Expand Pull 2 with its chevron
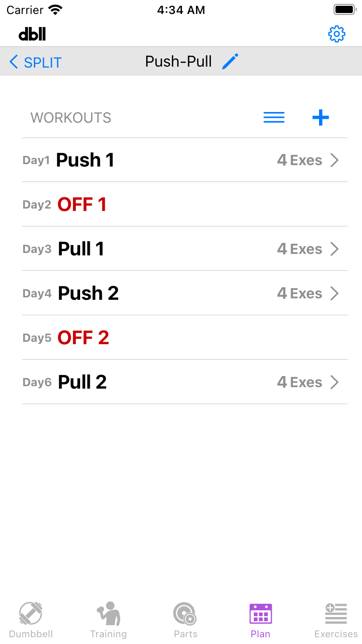 pyautogui.click(x=334, y=382)
